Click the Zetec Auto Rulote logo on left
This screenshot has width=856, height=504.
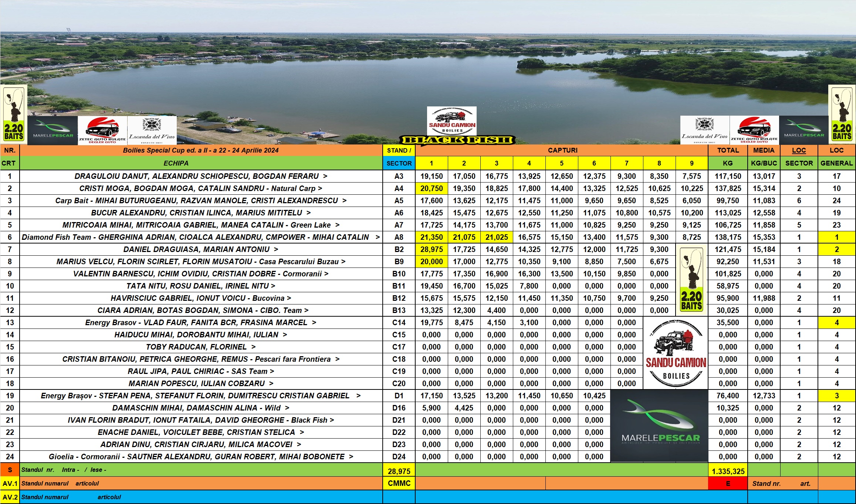(102, 130)
